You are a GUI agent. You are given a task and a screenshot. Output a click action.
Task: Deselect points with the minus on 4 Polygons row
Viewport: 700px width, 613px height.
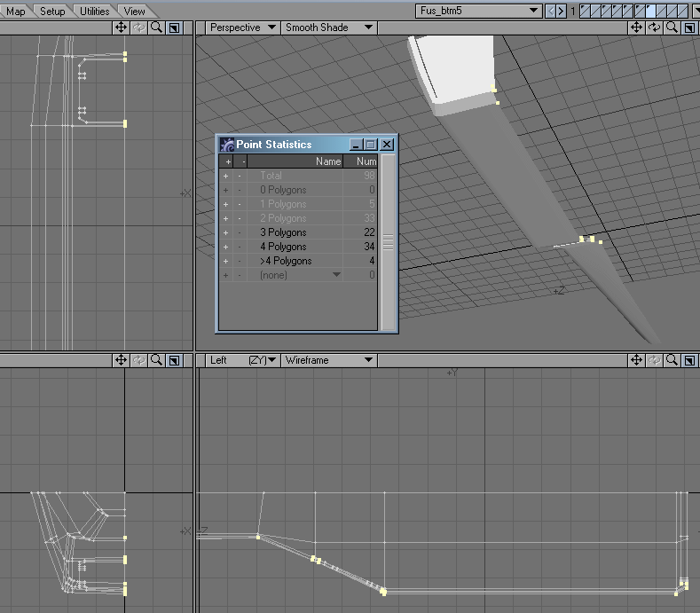coord(240,247)
